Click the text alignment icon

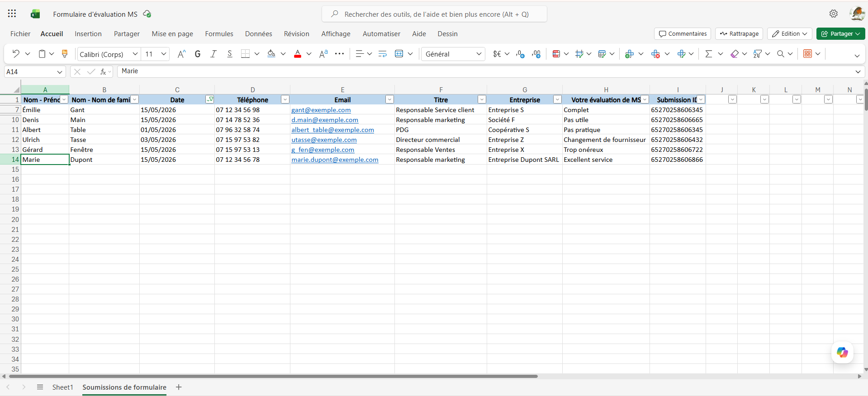point(360,54)
